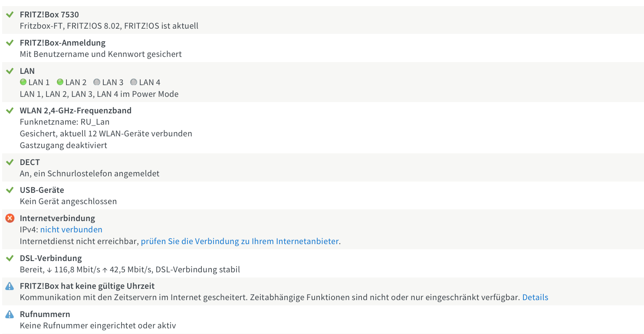Click the checkmark next to WLAN 2,4-GHz-Frequenzband
The width and height of the screenshot is (644, 334).
(10, 110)
